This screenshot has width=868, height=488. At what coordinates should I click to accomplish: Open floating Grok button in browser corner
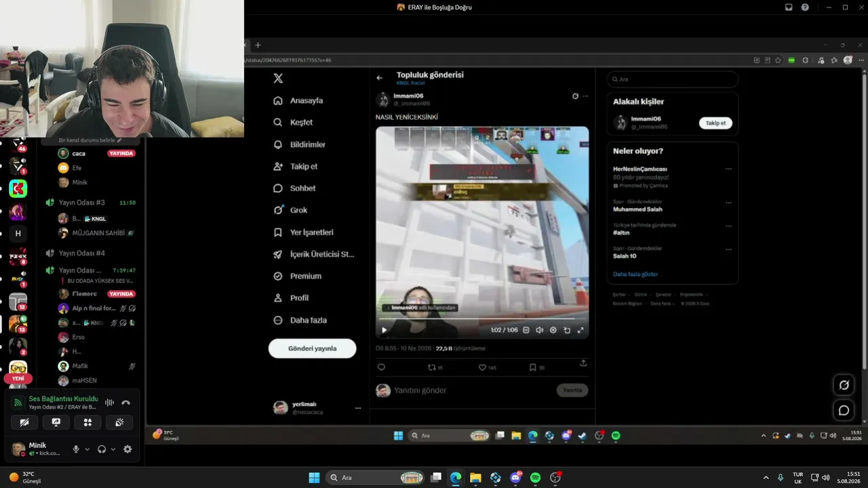coord(844,385)
